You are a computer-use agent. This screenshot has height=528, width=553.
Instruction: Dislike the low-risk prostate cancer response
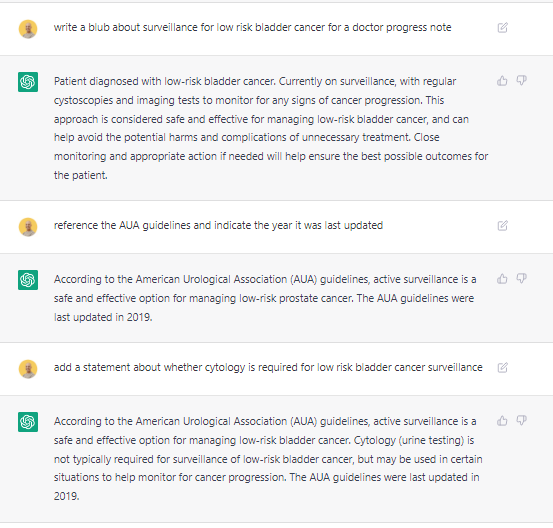[522, 279]
